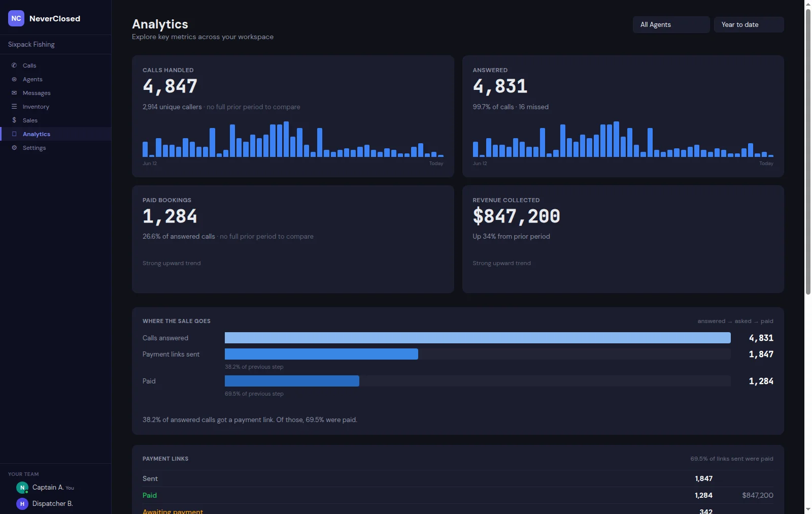Viewport: 812px width, 514px height.
Task: Click the Settings gear icon
Action: [14, 148]
